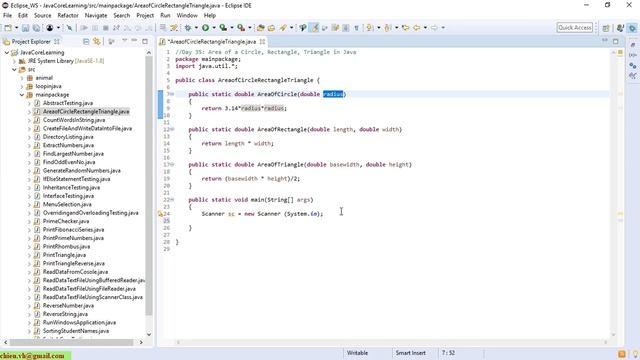Click the tip bulb icon in status bar
The image size is (640, 360).
click(x=636, y=354)
